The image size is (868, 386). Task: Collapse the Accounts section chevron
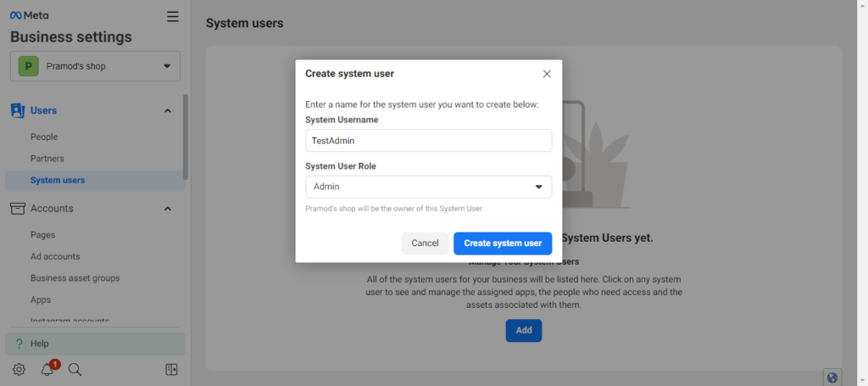168,209
